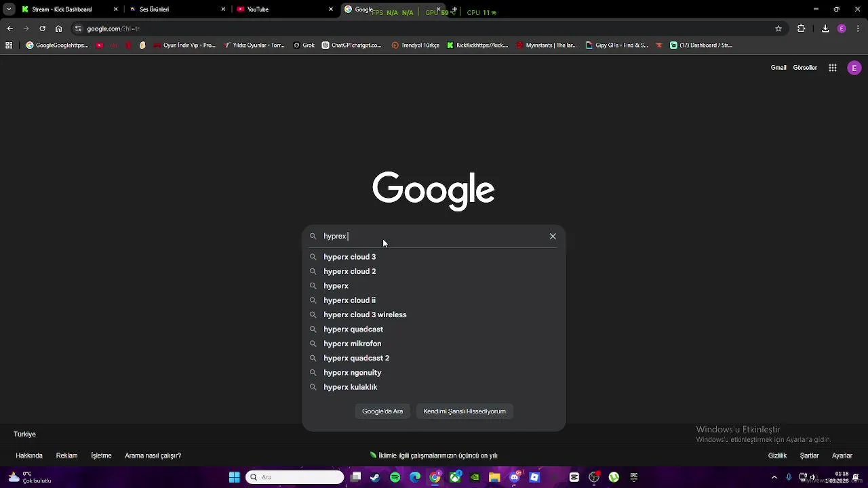Open "Arama nasıl çalışır?" link
This screenshot has width=868, height=488.
pos(153,455)
